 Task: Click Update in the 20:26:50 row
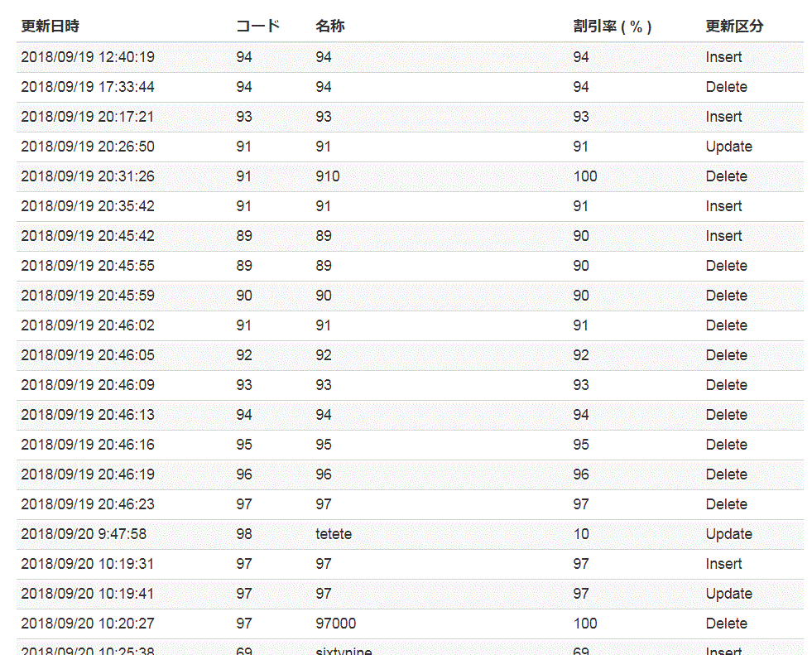pos(728,147)
